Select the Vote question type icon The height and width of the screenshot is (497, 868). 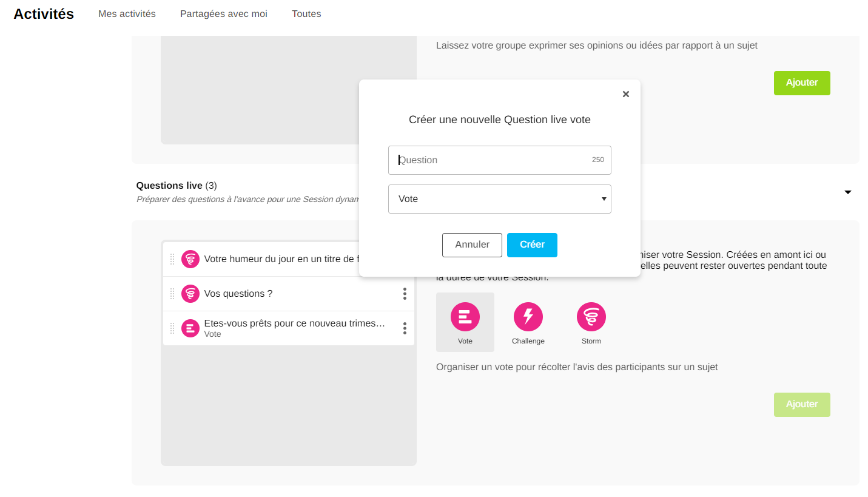(465, 317)
